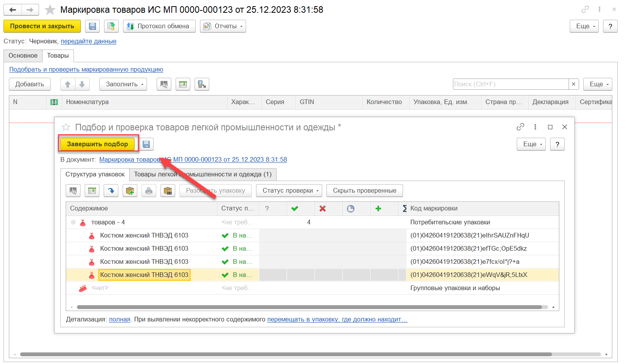This screenshot has height=364, width=627.
Task: Add document to favorites with the star
Action: (50, 10)
